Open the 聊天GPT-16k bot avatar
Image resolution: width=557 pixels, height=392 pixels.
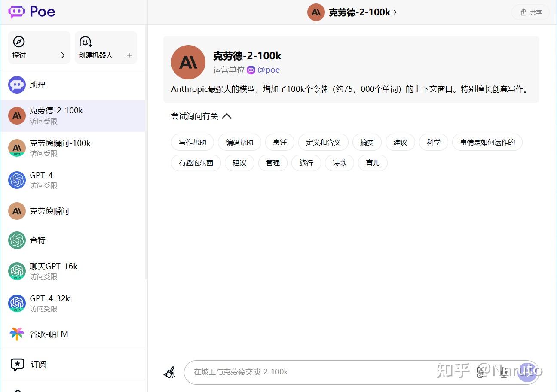(17, 271)
